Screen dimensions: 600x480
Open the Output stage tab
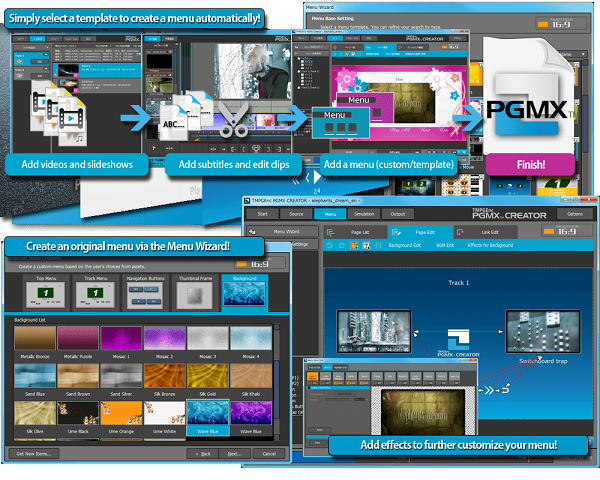point(398,214)
